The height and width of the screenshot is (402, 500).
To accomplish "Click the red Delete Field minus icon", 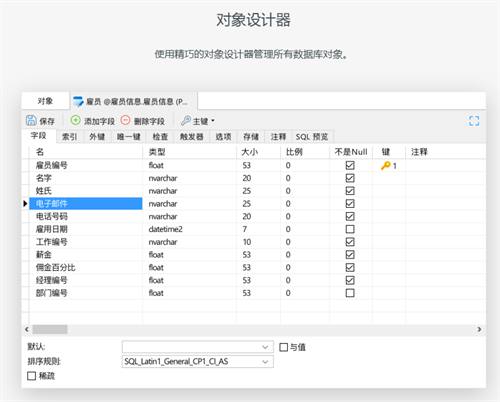I will (x=125, y=120).
